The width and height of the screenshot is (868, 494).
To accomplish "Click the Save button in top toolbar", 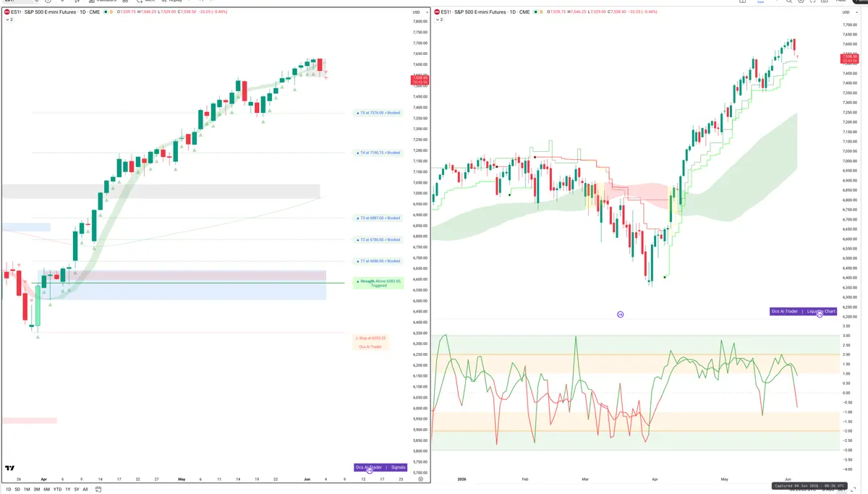I will [x=760, y=2].
